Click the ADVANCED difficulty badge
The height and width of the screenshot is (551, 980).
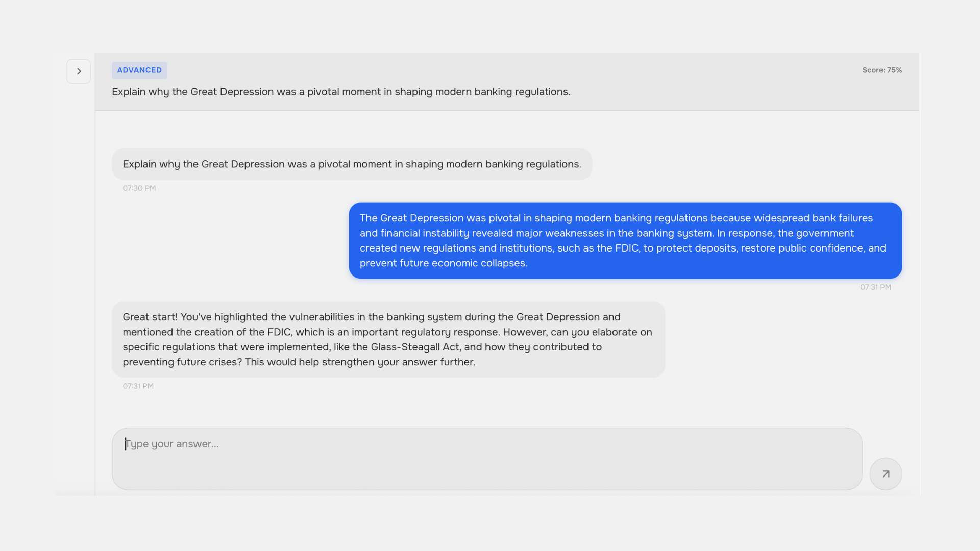(x=139, y=70)
